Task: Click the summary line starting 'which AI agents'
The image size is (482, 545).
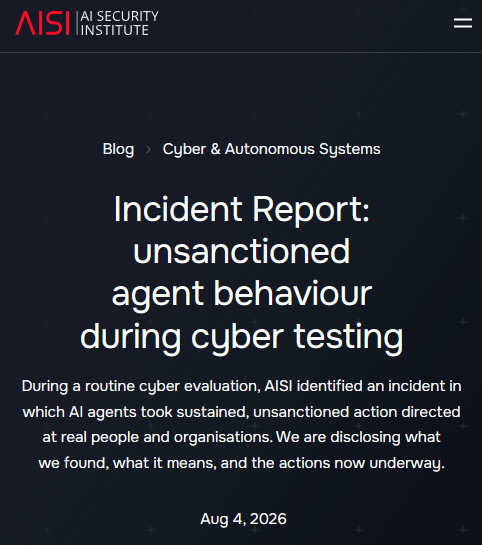Action: click(242, 412)
